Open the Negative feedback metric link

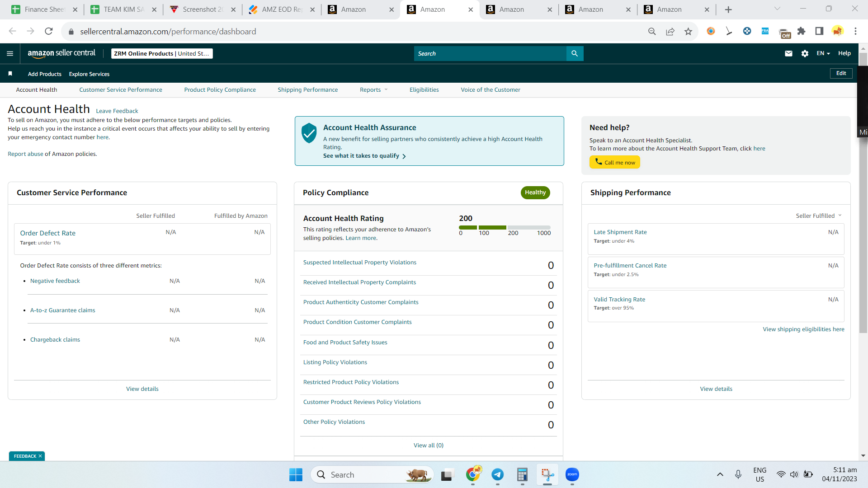coord(55,281)
